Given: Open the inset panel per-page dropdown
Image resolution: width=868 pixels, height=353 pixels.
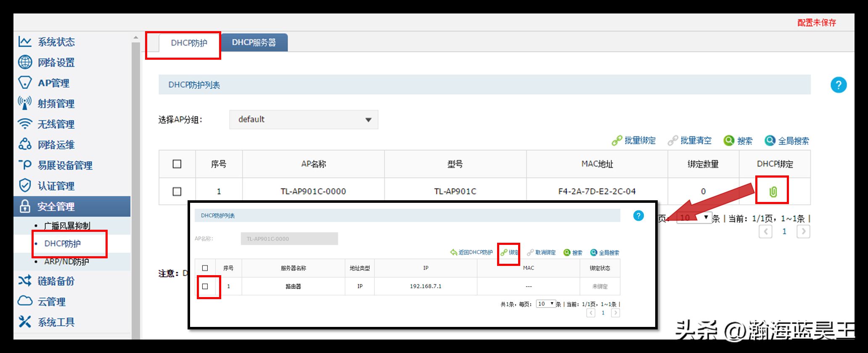Looking at the screenshot, I should point(546,304).
